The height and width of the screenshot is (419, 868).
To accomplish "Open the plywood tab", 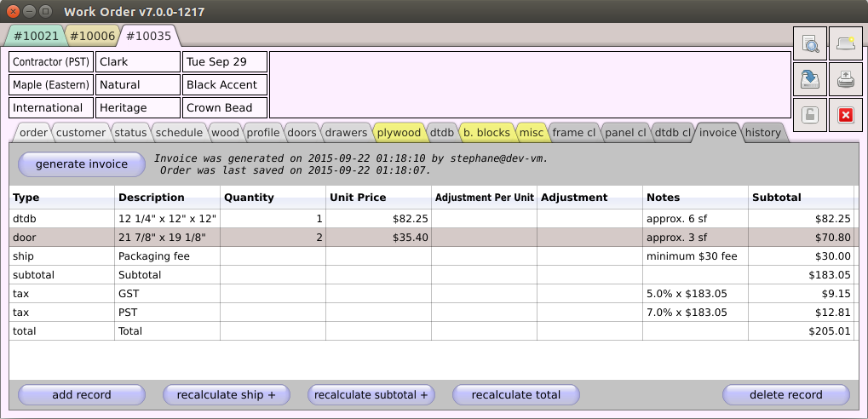I will coord(399,132).
